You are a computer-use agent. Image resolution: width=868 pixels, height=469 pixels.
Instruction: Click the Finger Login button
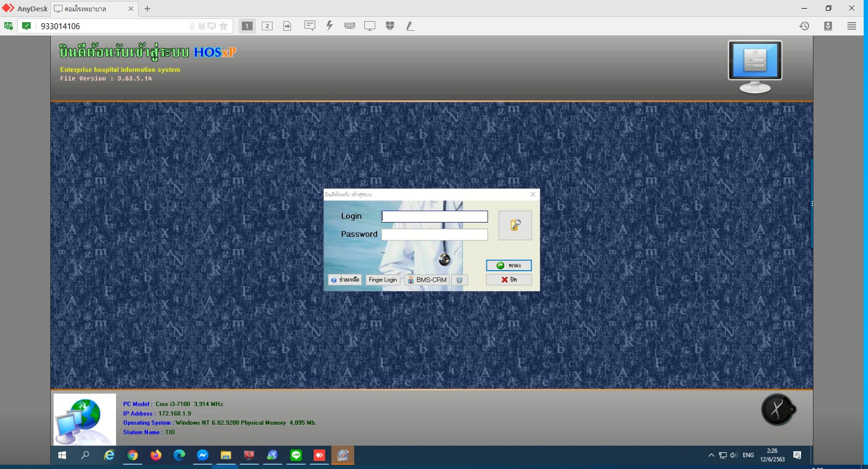(x=383, y=280)
